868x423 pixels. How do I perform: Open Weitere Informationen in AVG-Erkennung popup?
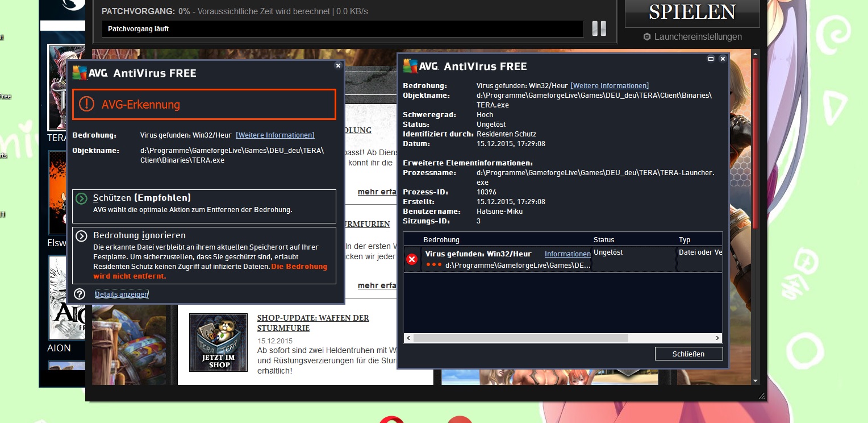(275, 135)
